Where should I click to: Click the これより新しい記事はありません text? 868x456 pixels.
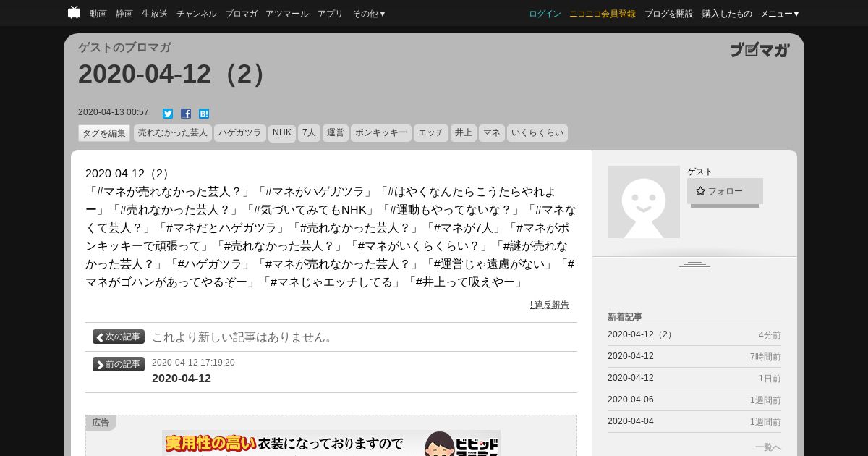tap(244, 337)
